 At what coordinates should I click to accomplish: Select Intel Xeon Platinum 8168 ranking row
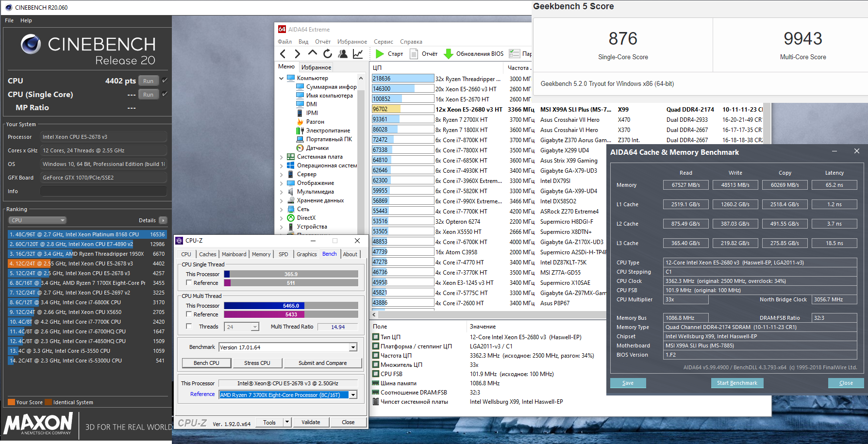click(x=87, y=234)
